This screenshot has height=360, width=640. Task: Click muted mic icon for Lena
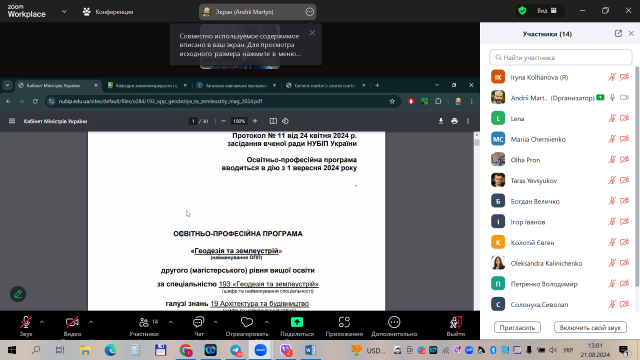tap(612, 118)
